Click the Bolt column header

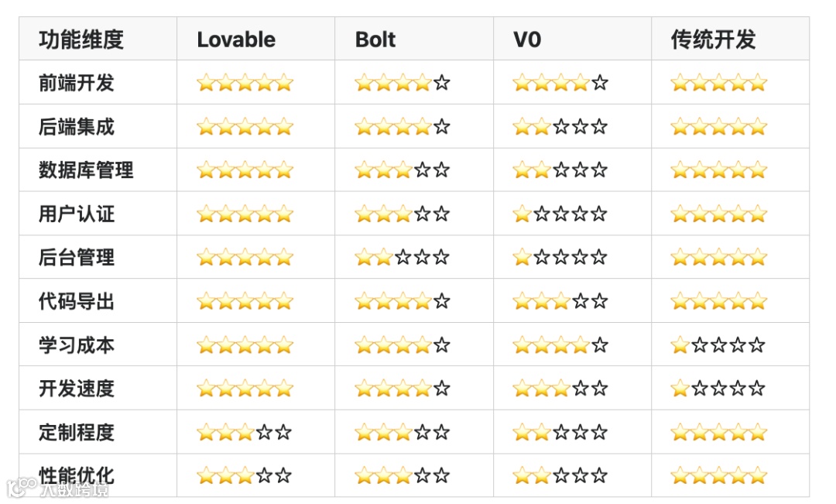375,39
